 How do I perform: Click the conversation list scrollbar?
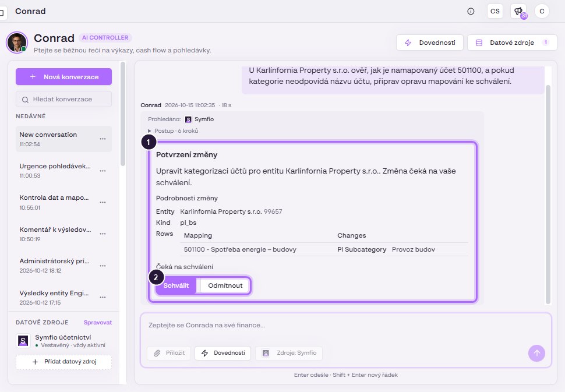click(x=123, y=114)
